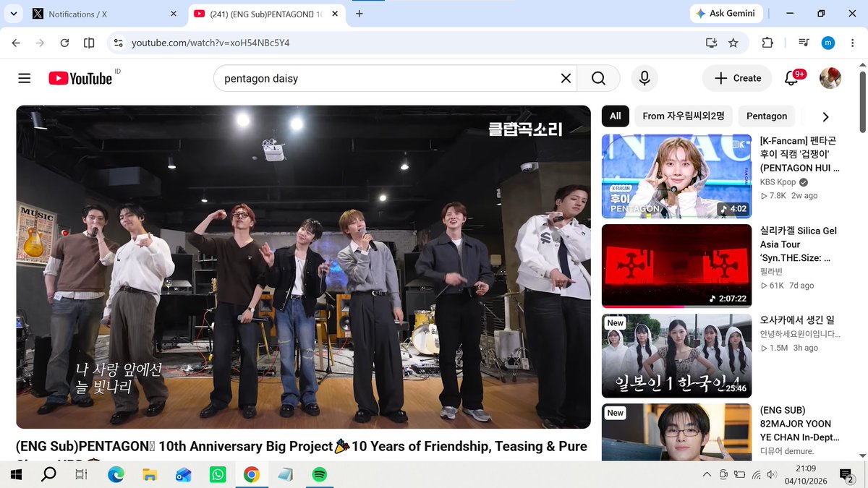The width and height of the screenshot is (868, 488).
Task: Open the YouTube account avatar menu
Action: pos(830,78)
